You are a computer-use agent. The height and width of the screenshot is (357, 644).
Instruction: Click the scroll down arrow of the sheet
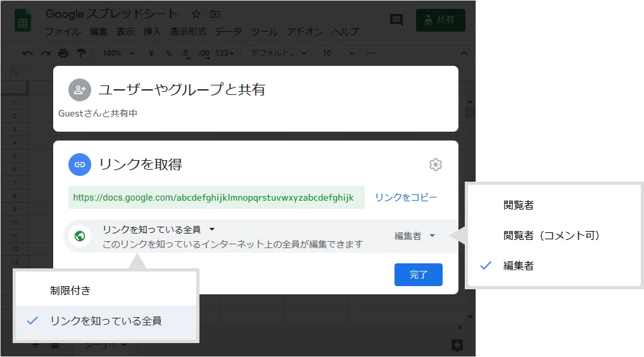(470, 316)
